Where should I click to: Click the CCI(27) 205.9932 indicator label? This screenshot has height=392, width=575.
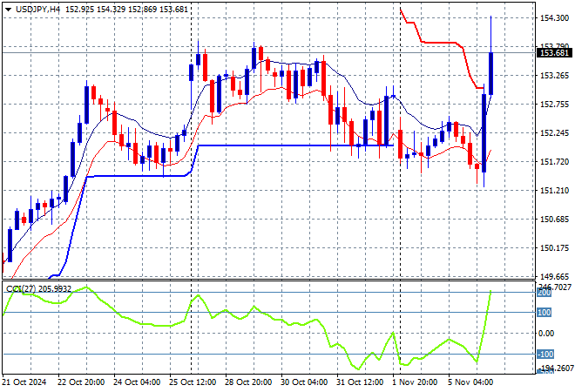click(x=38, y=289)
